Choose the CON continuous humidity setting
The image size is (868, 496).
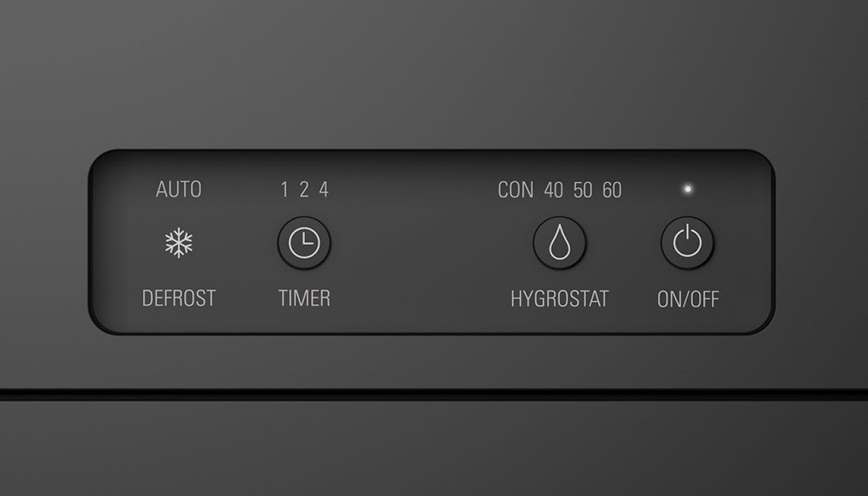click(516, 190)
